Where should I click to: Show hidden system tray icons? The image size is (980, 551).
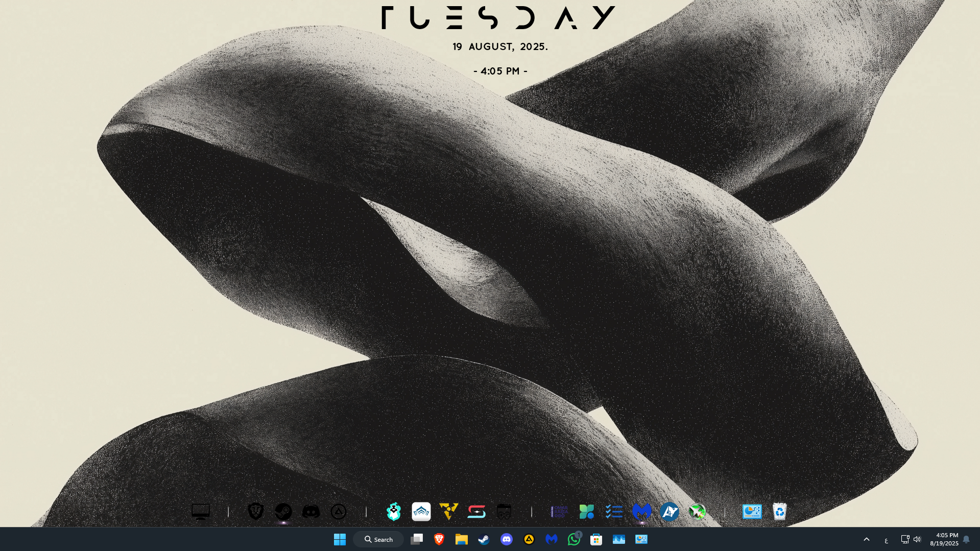coord(867,539)
